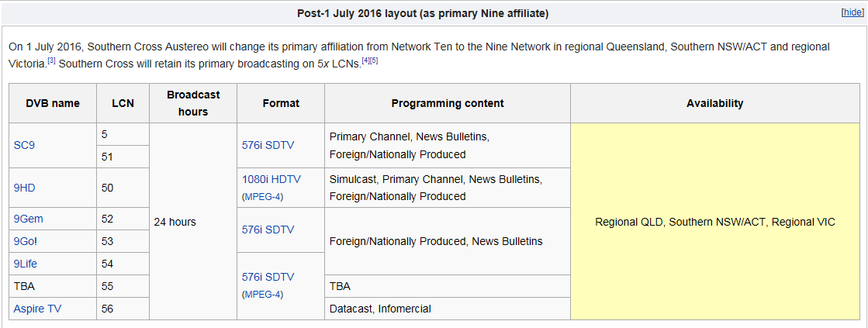Open reference footnote 5

click(374, 60)
